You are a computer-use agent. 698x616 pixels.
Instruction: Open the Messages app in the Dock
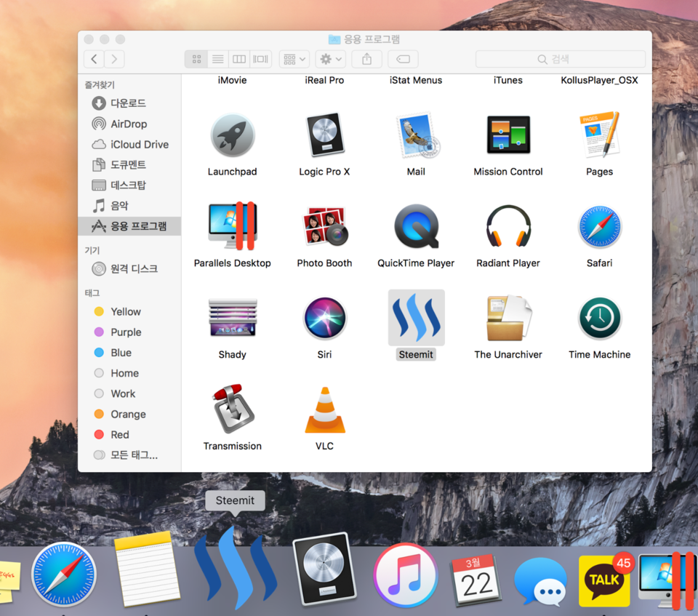(541, 581)
